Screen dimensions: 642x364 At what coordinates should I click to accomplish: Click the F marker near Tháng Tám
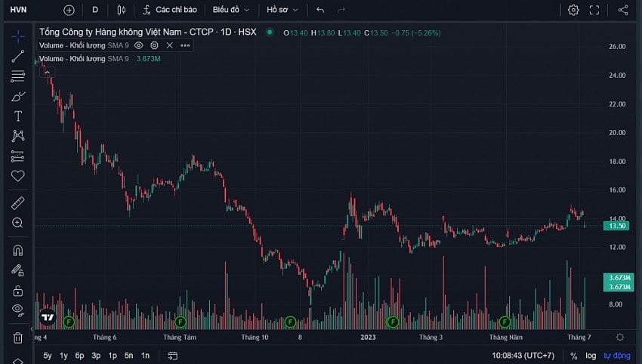(181, 322)
